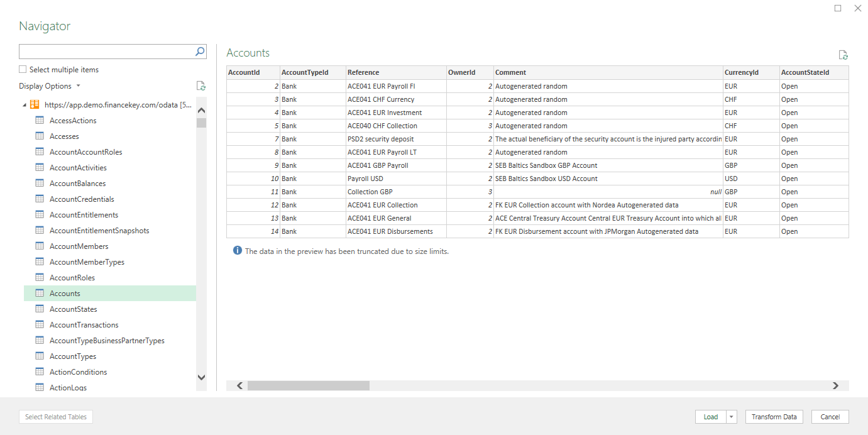
Task: Click the ACE041 EUR General cell
Action: 396,218
